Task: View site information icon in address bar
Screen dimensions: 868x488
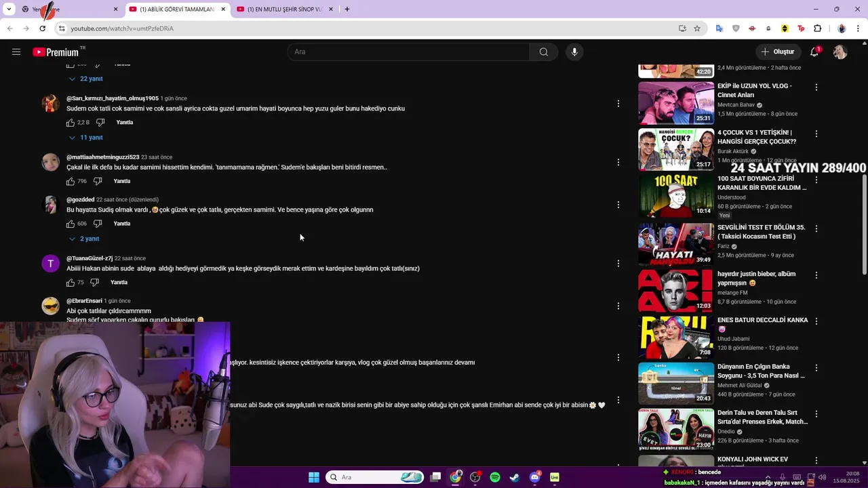Action: coord(62,28)
